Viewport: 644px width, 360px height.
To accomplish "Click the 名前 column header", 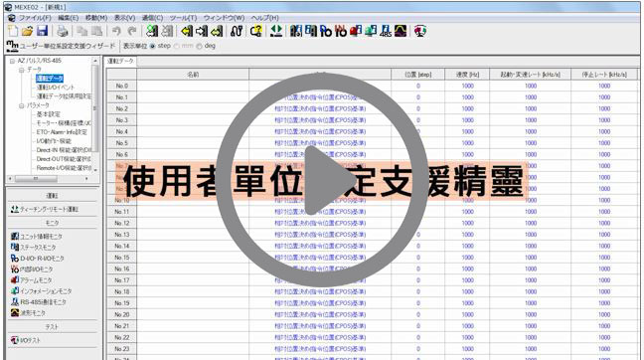I will point(193,75).
